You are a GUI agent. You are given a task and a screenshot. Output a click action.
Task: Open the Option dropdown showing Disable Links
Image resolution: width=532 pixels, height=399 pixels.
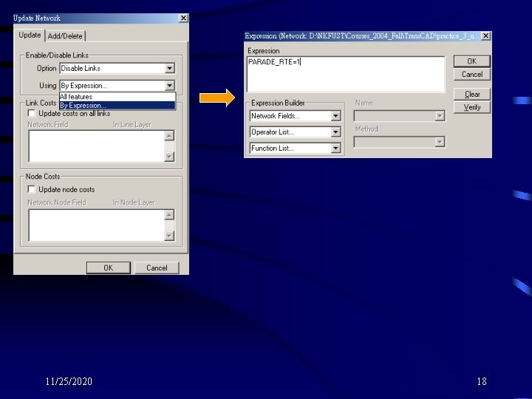117,68
